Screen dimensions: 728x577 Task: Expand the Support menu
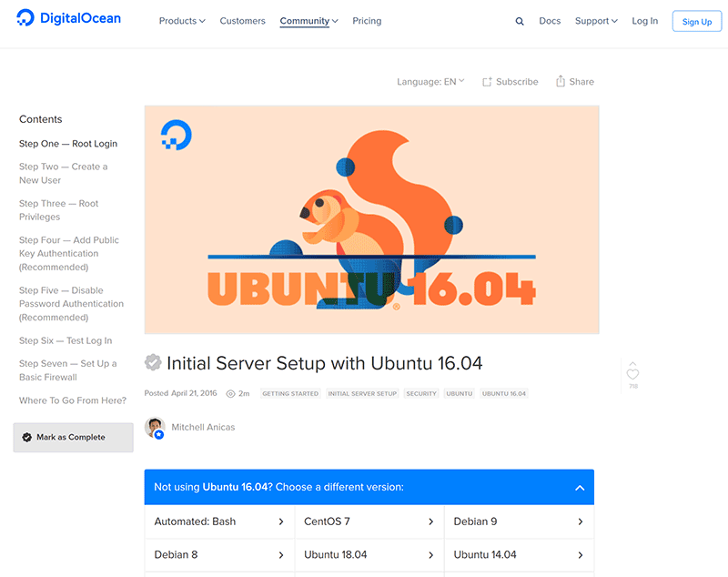point(596,21)
